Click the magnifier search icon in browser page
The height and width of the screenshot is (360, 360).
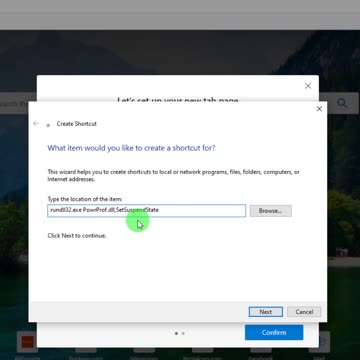click(342, 103)
